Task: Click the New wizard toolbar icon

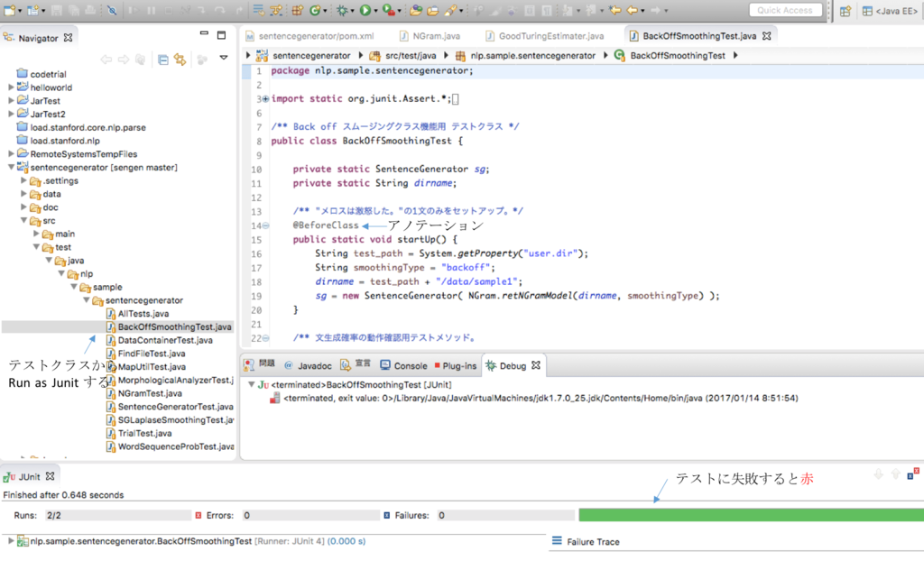Action: pyautogui.click(x=9, y=10)
